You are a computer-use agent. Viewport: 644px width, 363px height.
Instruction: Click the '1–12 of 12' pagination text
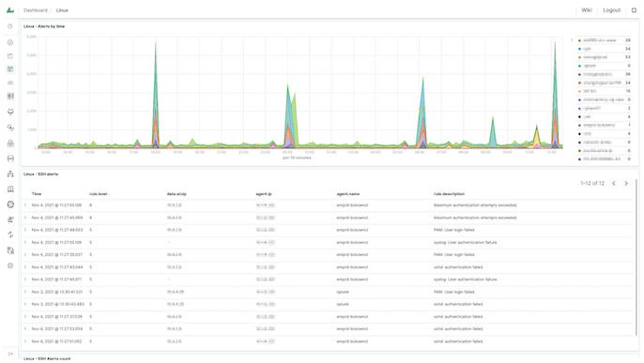pos(592,183)
